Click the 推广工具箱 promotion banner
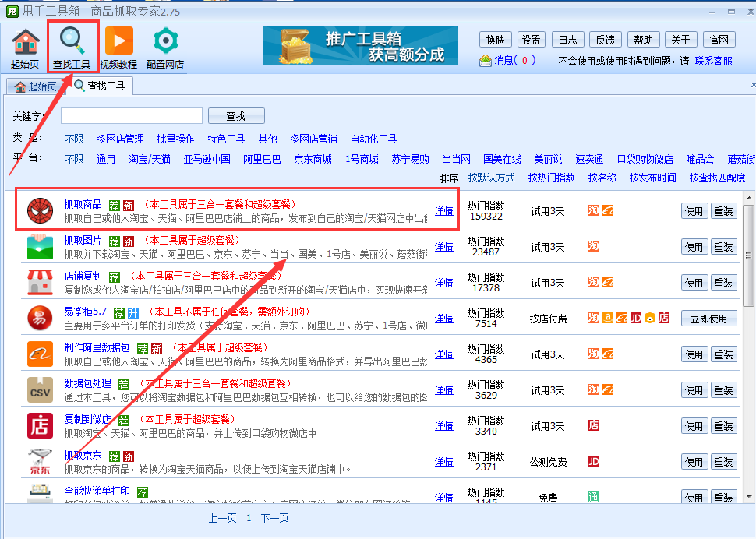The image size is (756, 539). click(x=361, y=46)
